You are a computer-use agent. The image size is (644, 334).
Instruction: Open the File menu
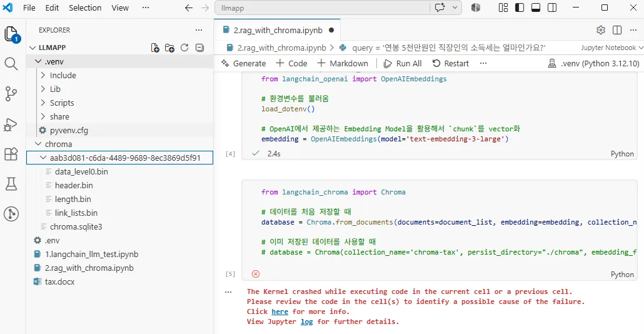(29, 8)
